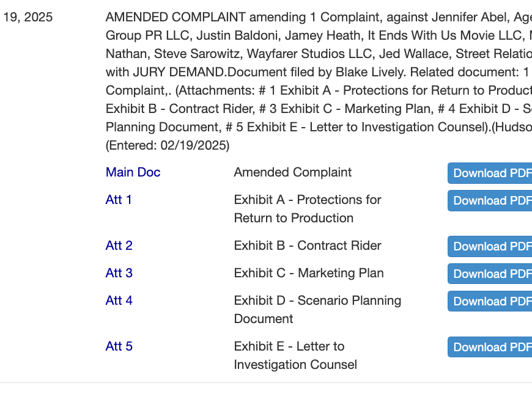
Task: Open the Att 5 attachment link
Action: click(x=119, y=346)
